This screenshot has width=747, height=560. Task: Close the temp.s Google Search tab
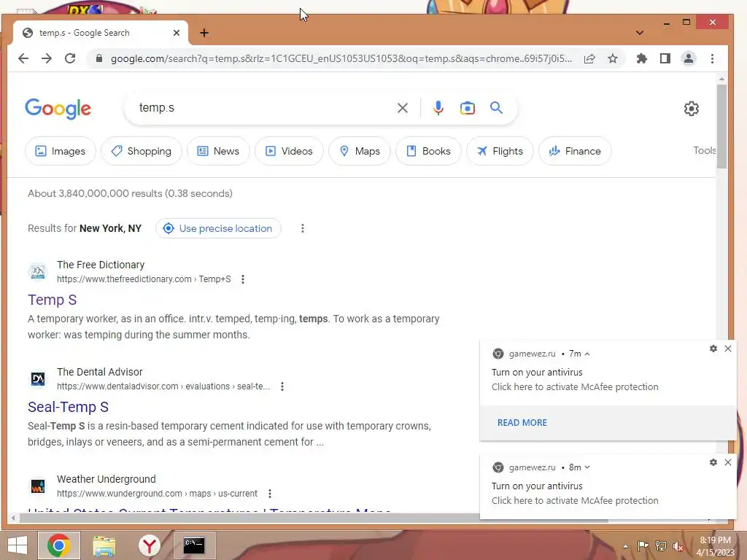pos(177,33)
